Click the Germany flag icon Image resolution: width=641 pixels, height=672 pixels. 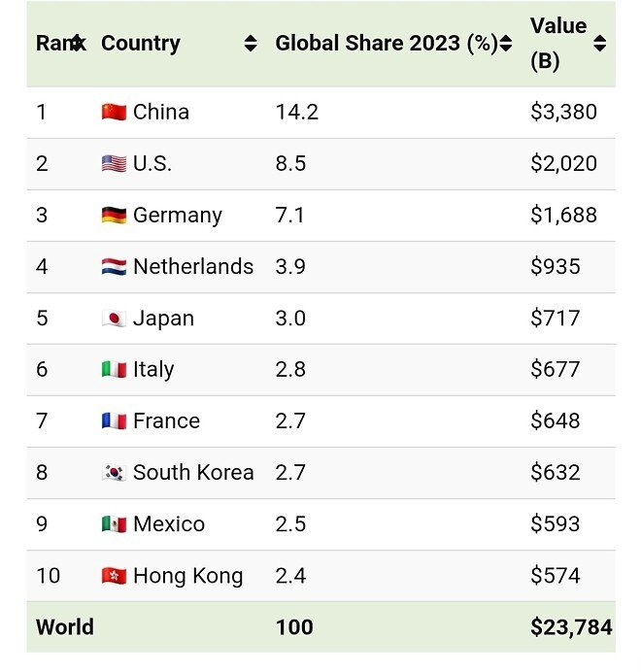point(114,215)
